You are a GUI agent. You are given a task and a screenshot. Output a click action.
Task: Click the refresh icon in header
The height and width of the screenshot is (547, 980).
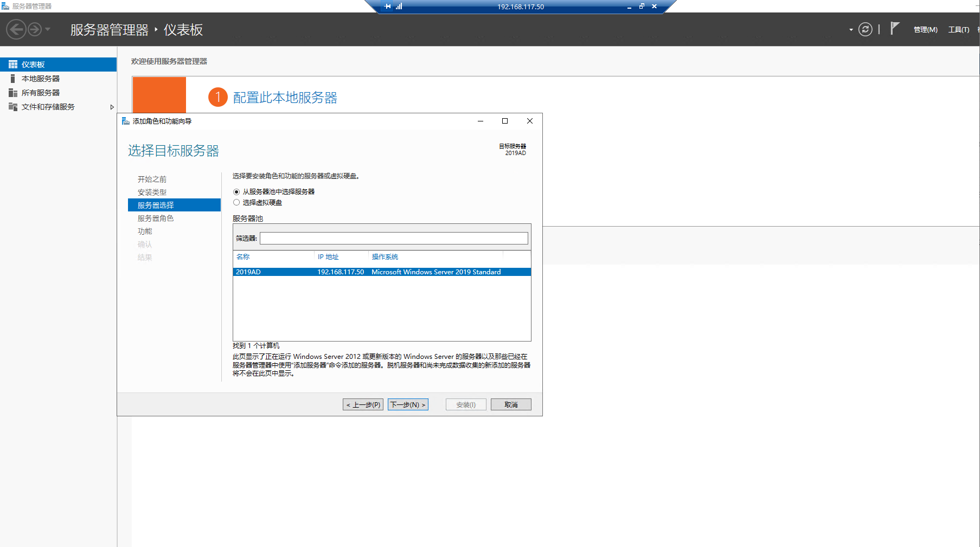[866, 29]
